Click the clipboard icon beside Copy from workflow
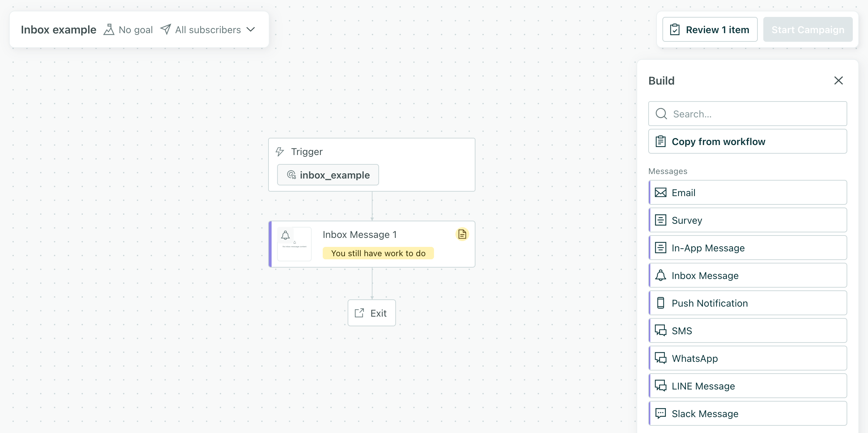Image resolution: width=868 pixels, height=433 pixels. click(661, 141)
